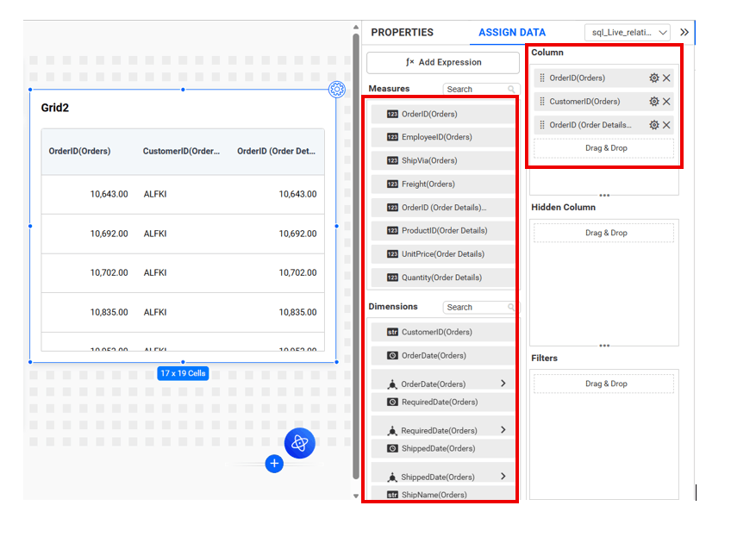756x543 pixels.
Task: Click the OrderID (Order Det... grid column header
Action: [276, 152]
